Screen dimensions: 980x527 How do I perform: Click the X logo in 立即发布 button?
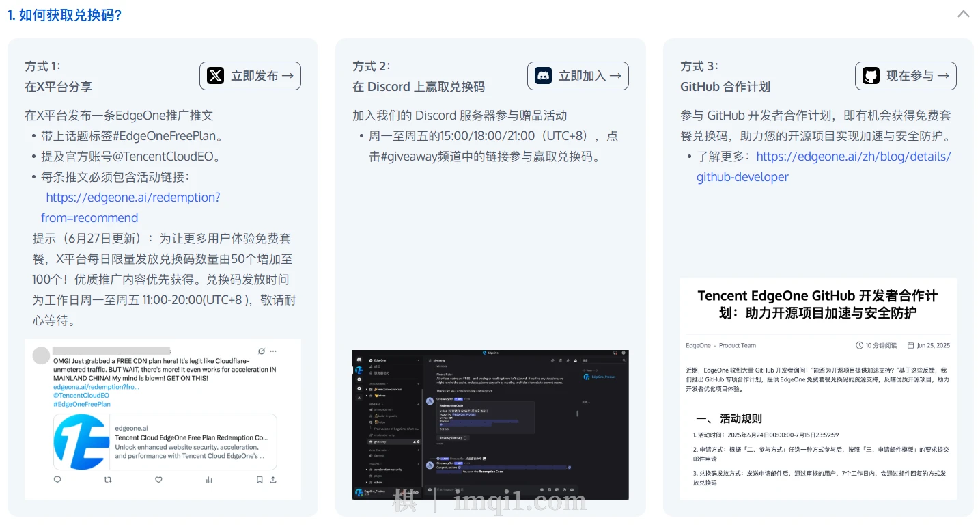[x=215, y=76]
